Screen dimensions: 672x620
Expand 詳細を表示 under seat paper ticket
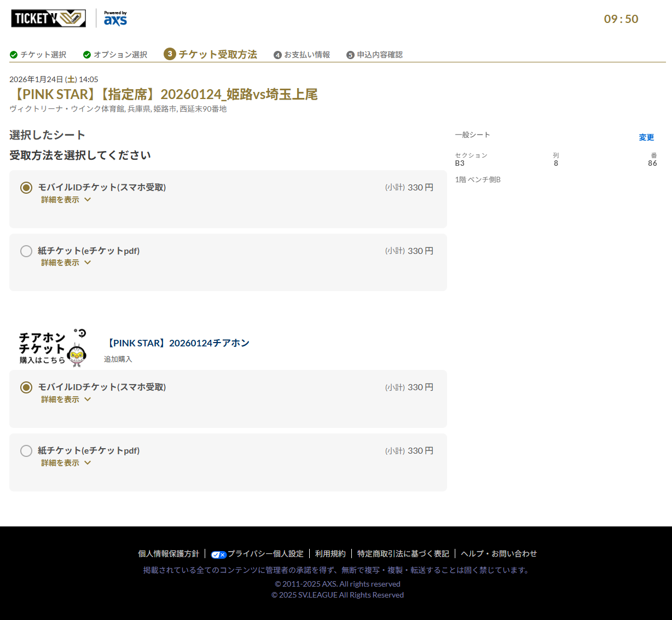click(x=66, y=263)
